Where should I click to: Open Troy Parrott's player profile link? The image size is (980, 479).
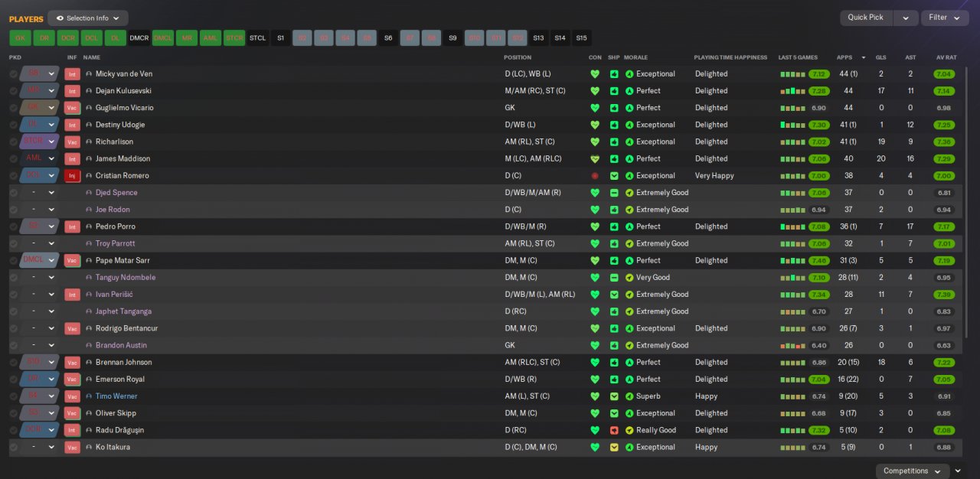point(115,244)
